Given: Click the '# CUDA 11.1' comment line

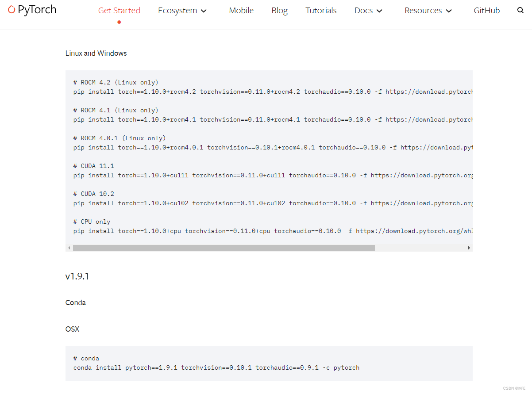Looking at the screenshot, I should 94,166.
